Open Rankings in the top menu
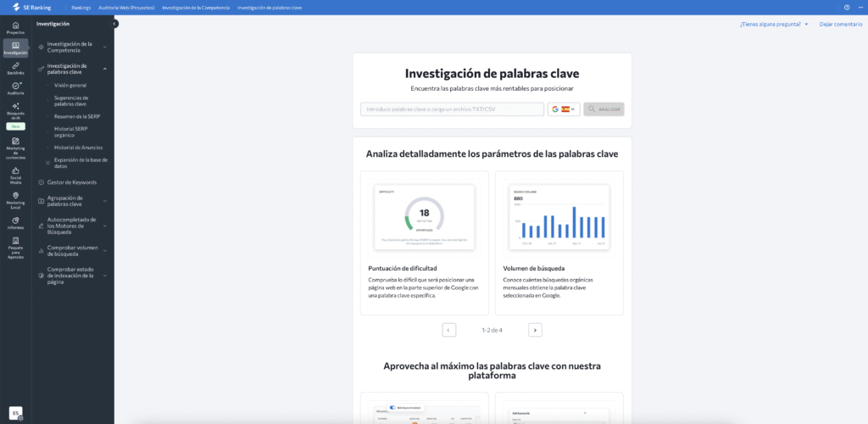Image resolution: width=868 pixels, height=424 pixels. tap(81, 8)
